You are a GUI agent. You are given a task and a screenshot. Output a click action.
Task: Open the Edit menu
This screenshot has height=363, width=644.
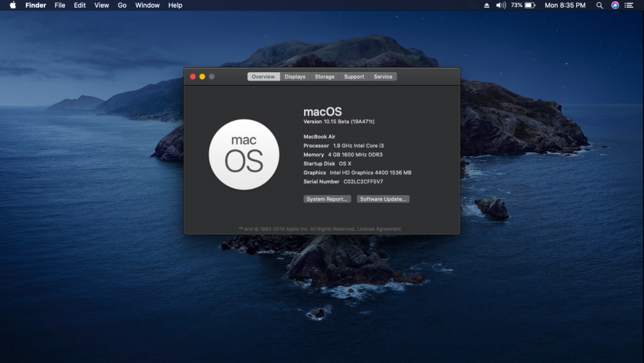point(80,5)
